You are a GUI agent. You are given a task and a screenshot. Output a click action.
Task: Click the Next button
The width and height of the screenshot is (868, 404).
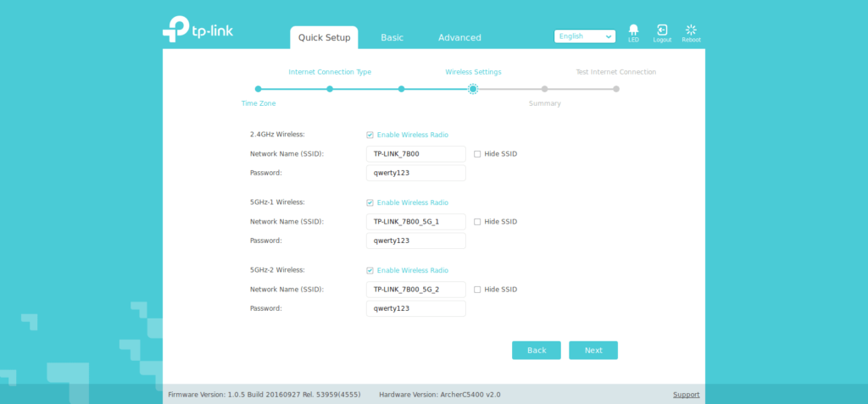click(593, 350)
